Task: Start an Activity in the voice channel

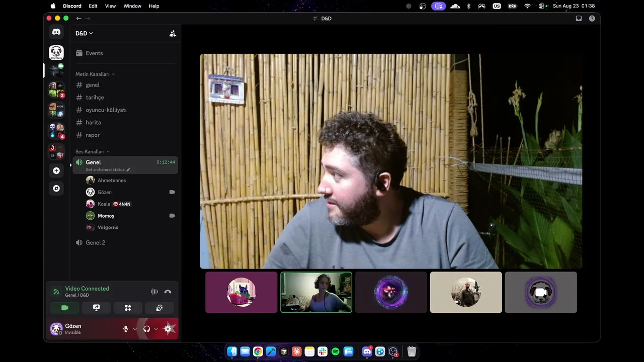Action: tap(128, 308)
